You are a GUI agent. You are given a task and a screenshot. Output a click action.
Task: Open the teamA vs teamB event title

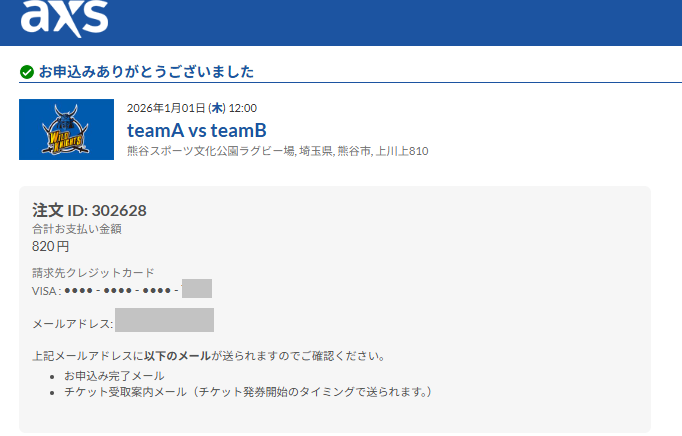197,130
